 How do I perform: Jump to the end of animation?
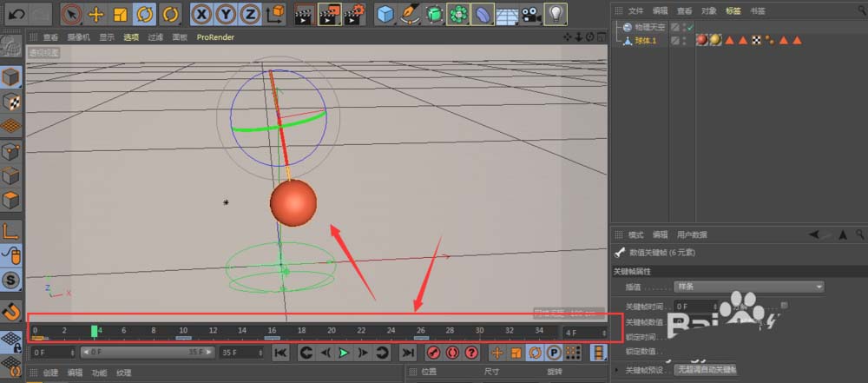[406, 353]
